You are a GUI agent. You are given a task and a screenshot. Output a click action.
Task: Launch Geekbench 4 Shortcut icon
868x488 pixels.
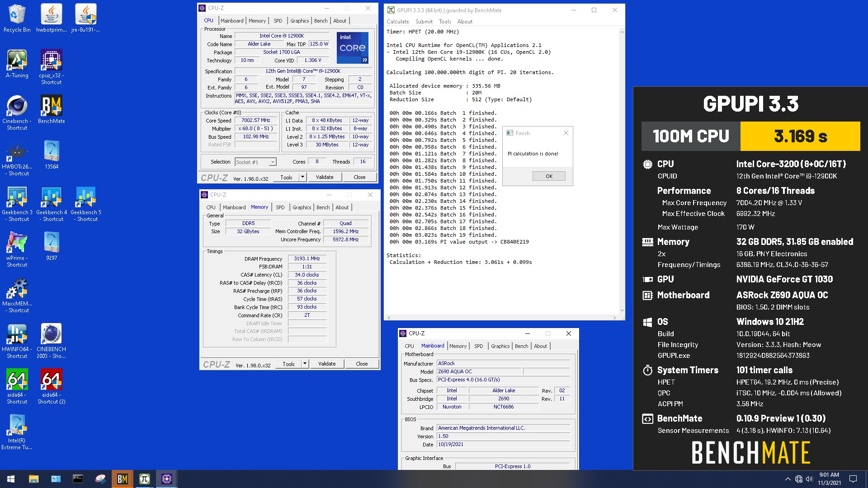[x=52, y=204]
